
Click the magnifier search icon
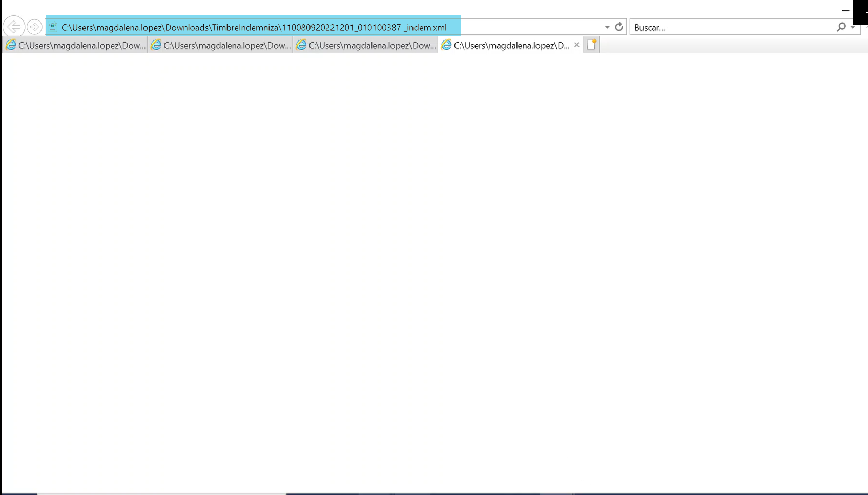pos(841,27)
